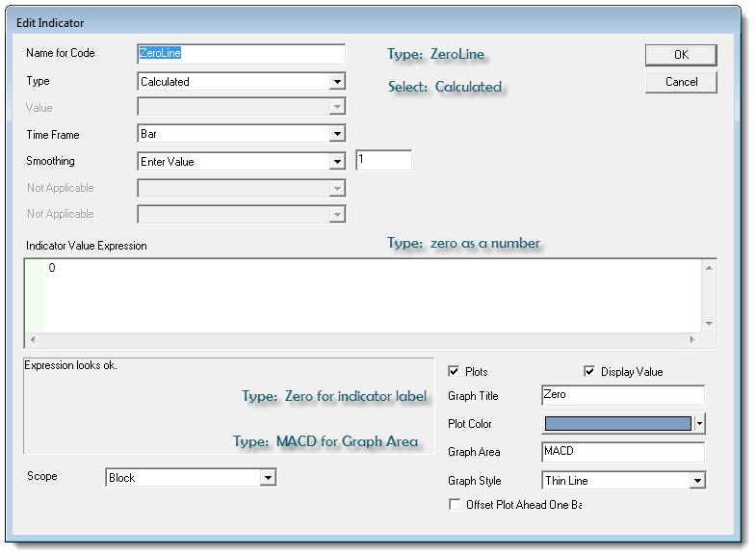Click the Name for Code field
This screenshot has width=756, height=557.
[241, 55]
